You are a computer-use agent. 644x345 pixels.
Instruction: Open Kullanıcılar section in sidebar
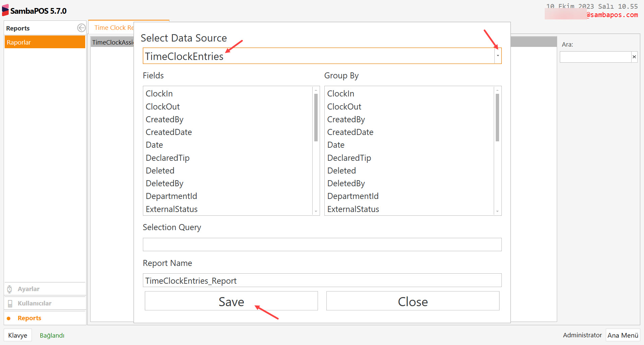(34, 303)
